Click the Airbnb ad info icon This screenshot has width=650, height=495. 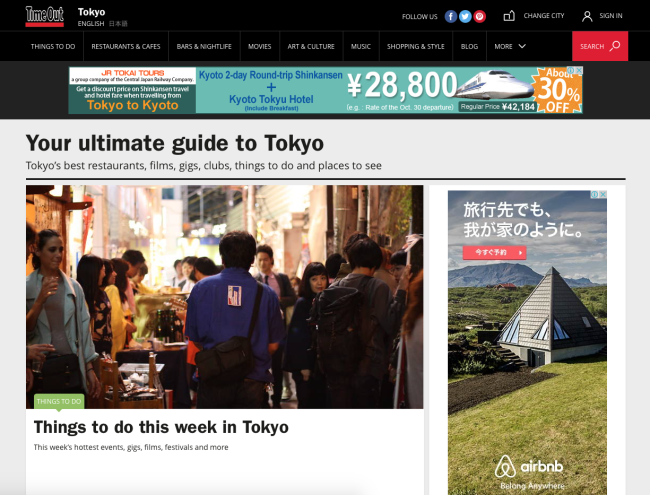pos(594,195)
